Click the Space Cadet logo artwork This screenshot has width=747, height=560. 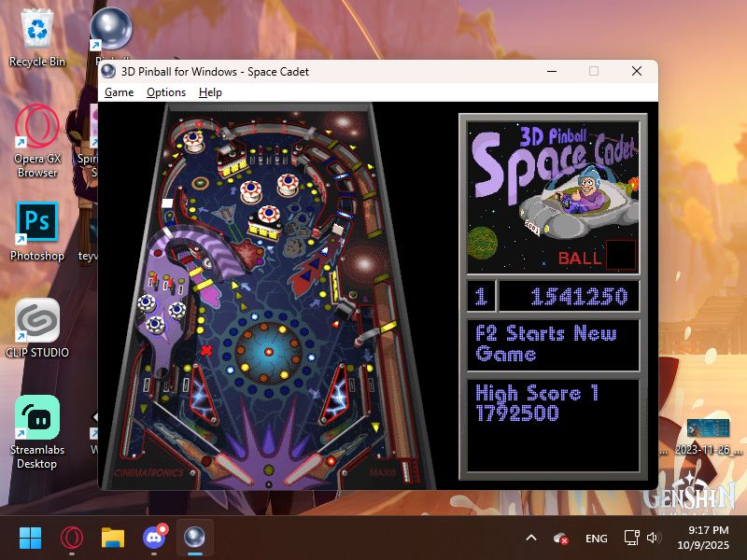tap(553, 198)
